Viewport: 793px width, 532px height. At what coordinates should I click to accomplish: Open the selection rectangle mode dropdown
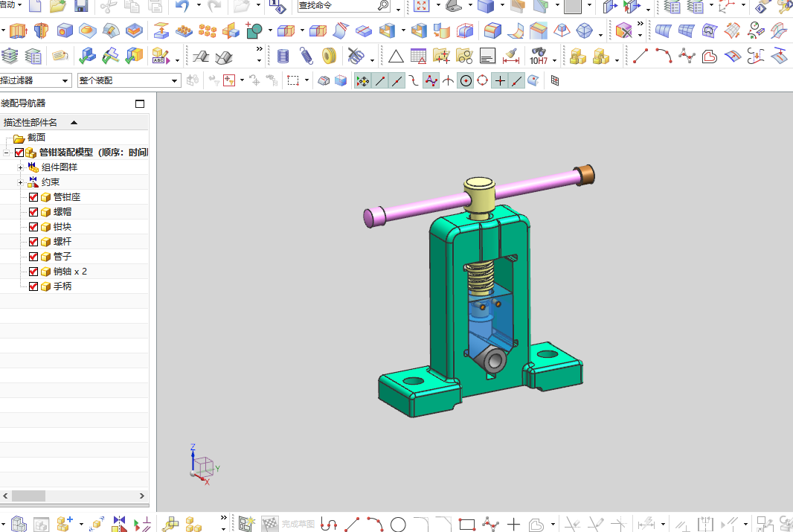(x=306, y=80)
